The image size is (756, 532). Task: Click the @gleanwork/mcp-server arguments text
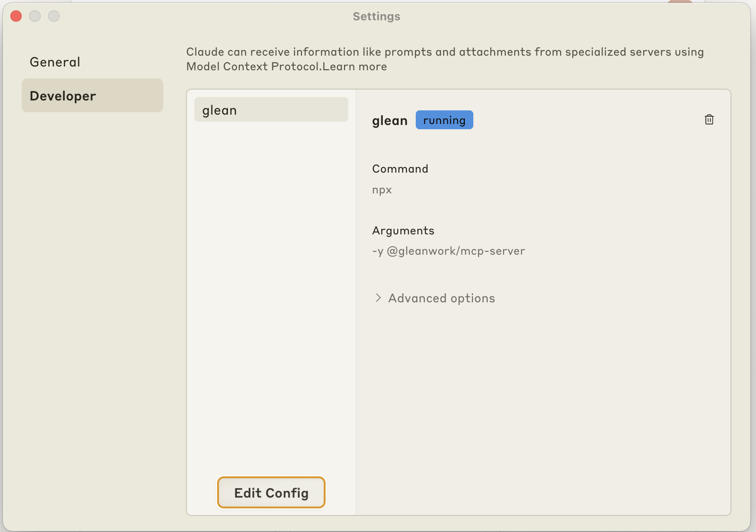coord(455,251)
